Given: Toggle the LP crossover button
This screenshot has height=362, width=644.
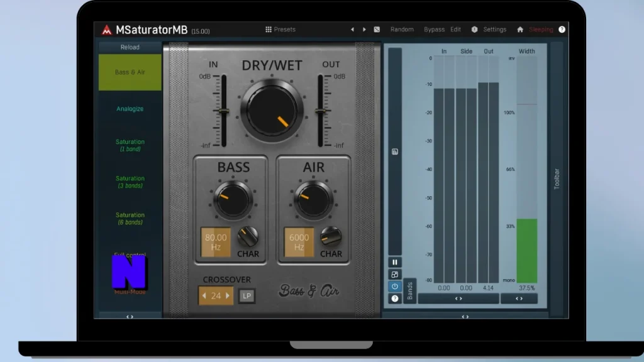Looking at the screenshot, I should click(247, 296).
